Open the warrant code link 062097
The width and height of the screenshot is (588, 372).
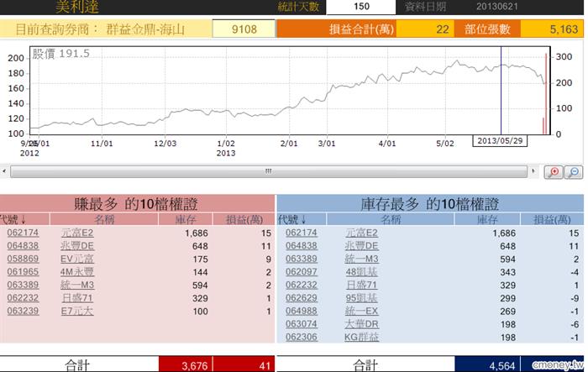[302, 272]
